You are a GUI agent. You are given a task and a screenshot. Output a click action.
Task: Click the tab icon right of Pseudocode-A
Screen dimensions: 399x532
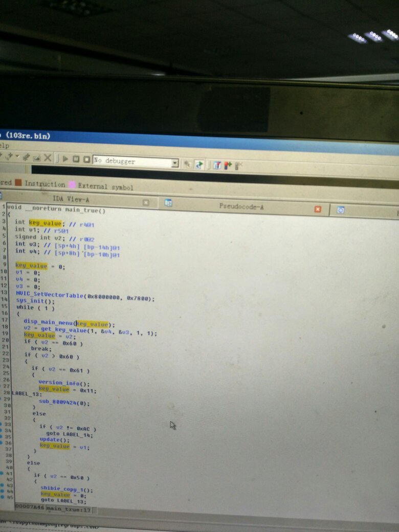(341, 210)
